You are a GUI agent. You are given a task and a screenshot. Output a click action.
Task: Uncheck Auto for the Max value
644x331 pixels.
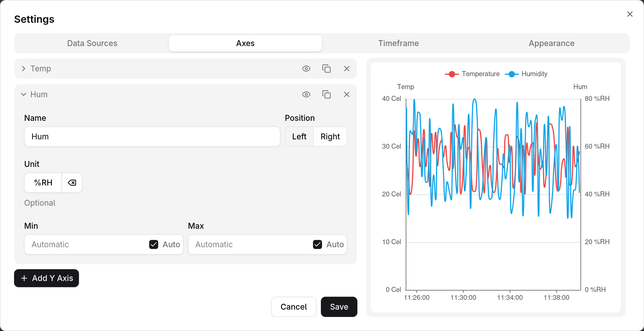(x=318, y=244)
